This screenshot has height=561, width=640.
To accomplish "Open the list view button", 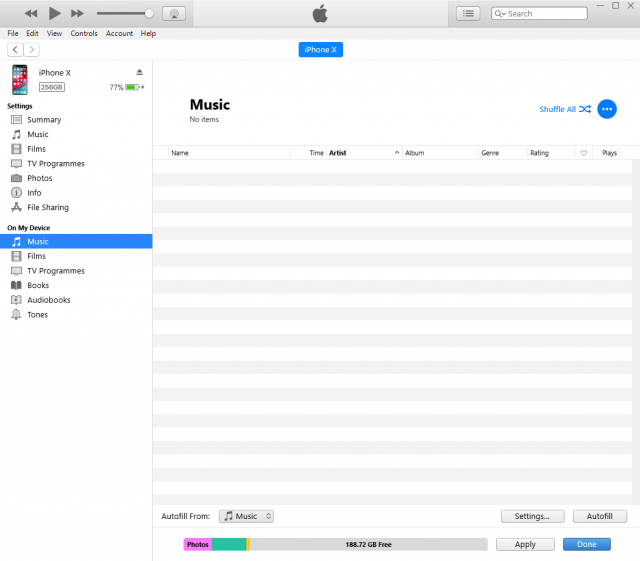I will click(x=468, y=13).
